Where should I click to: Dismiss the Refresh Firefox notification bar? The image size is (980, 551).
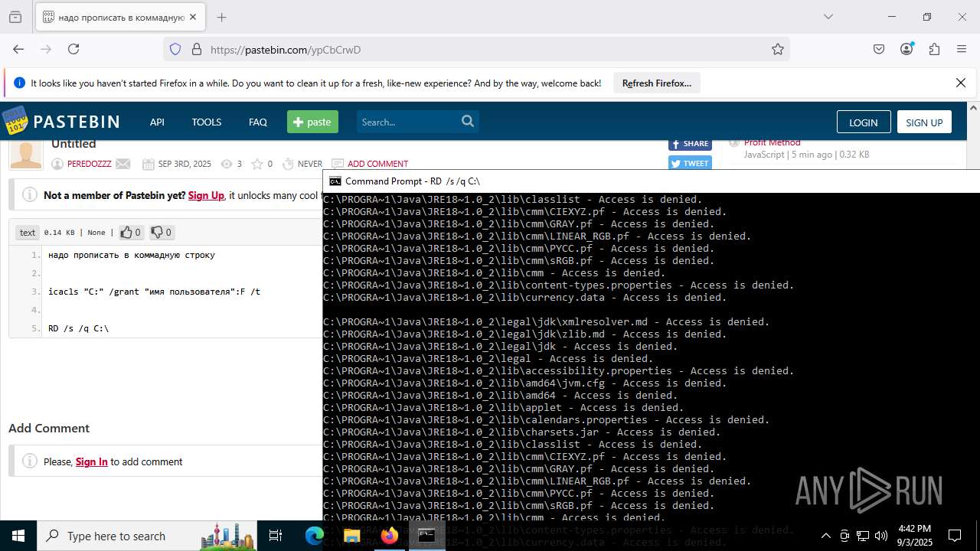[961, 83]
